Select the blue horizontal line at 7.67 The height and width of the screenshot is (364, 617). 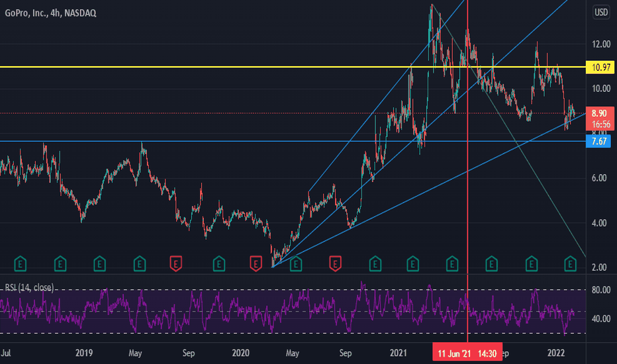pos(293,141)
